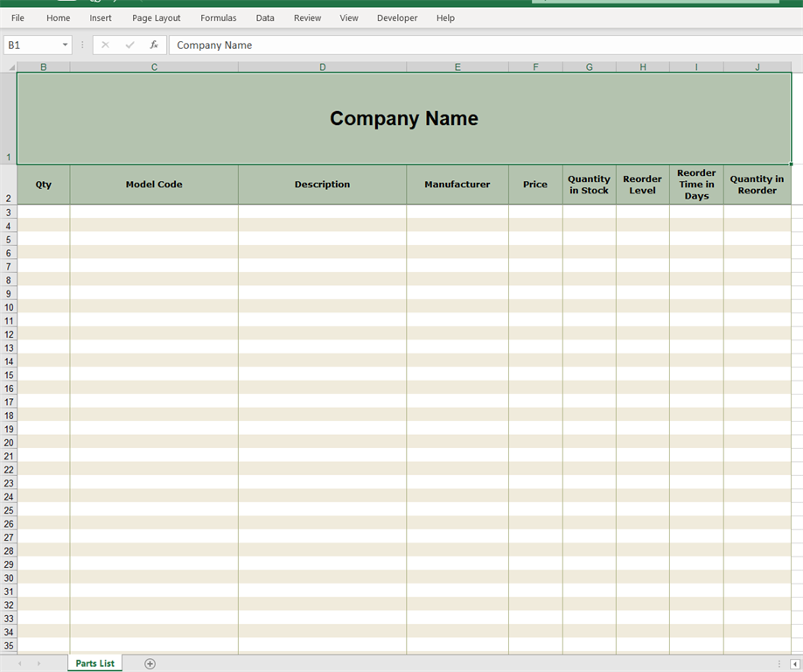
Task: Click horizontal scrollbar left arrow
Action: tap(795, 664)
